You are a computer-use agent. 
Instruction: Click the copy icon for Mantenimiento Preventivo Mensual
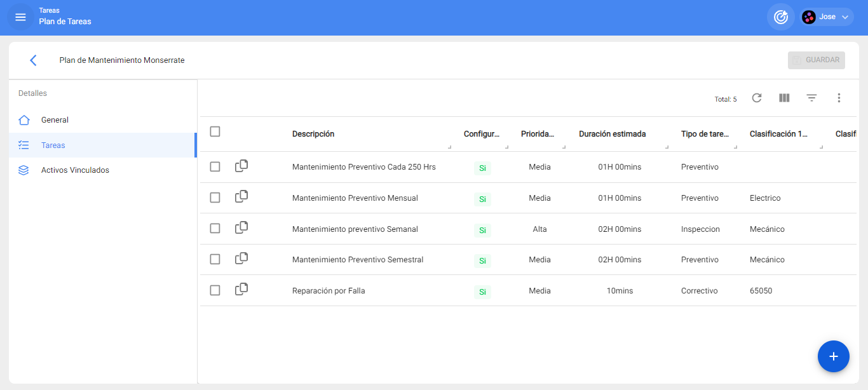[x=241, y=197]
